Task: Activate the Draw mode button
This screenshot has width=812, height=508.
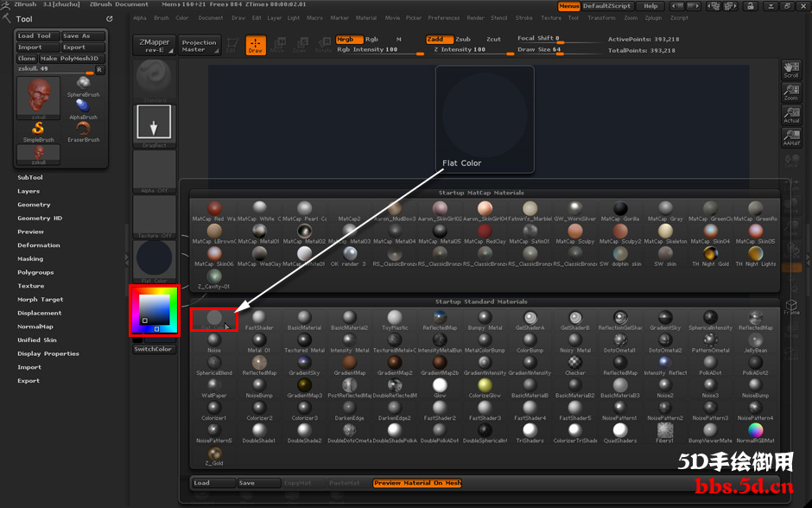Action: (256, 45)
